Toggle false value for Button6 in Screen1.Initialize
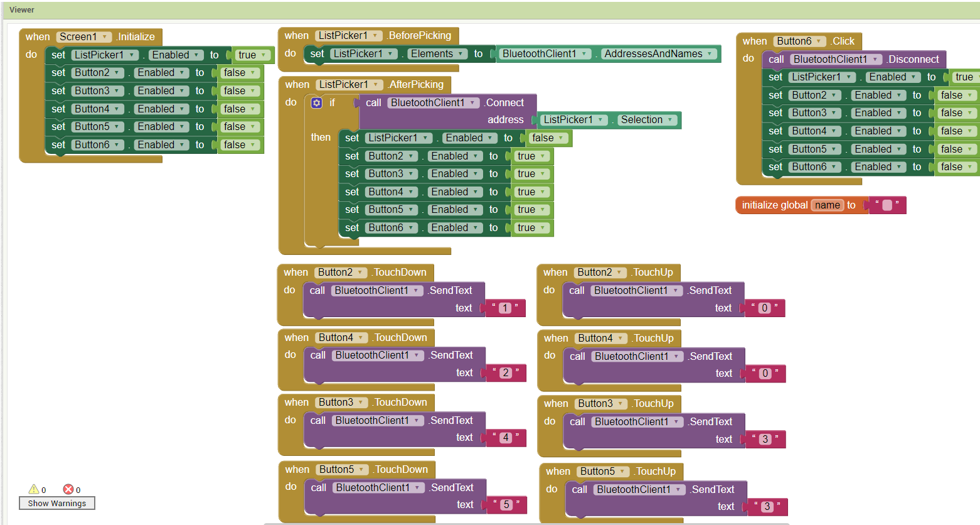Image resolution: width=980 pixels, height=525 pixels. [240, 144]
